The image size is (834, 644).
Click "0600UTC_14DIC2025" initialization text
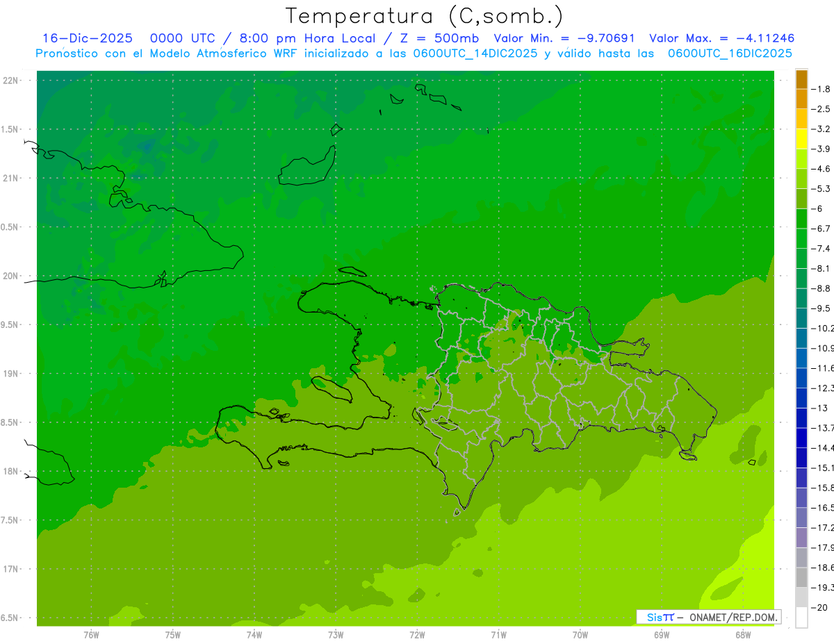(475, 53)
